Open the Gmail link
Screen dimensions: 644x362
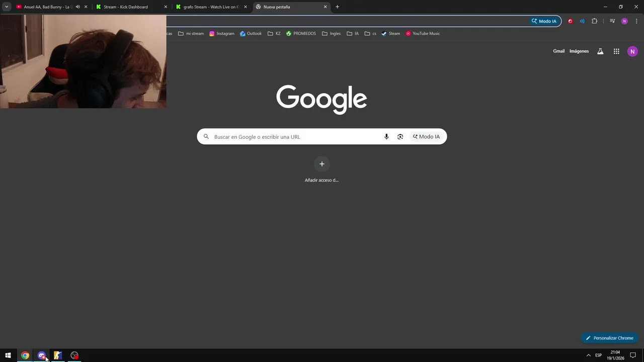tap(558, 51)
